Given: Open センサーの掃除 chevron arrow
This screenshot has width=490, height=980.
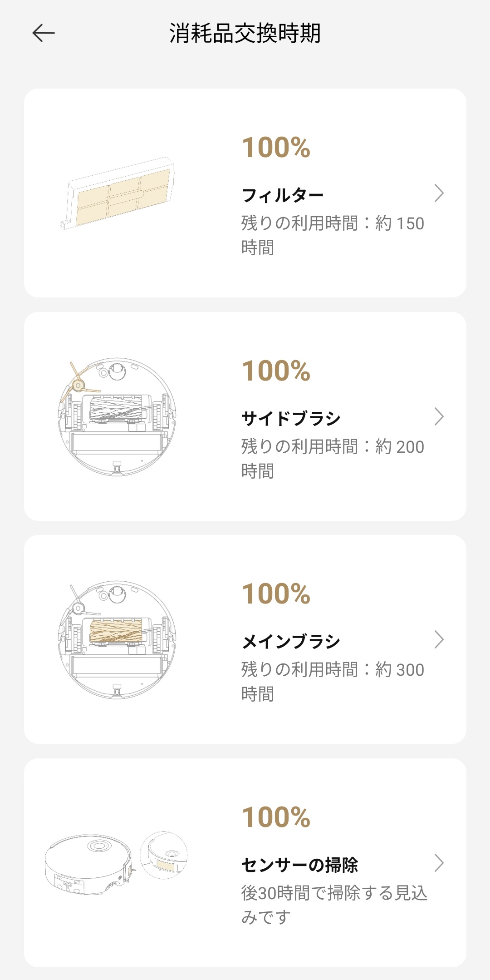Looking at the screenshot, I should tap(438, 863).
